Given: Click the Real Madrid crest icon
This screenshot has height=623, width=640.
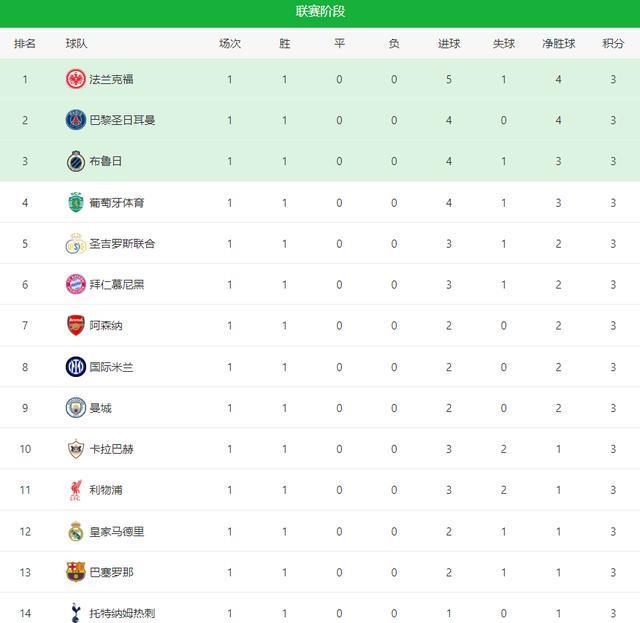Looking at the screenshot, I should [76, 531].
